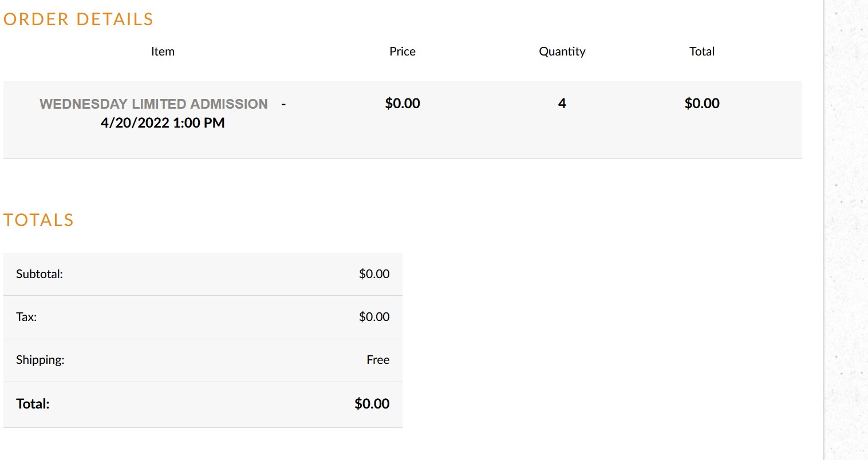The height and width of the screenshot is (460, 868).
Task: Select the 4/20/2022 1:00 PM date text
Action: click(x=163, y=123)
